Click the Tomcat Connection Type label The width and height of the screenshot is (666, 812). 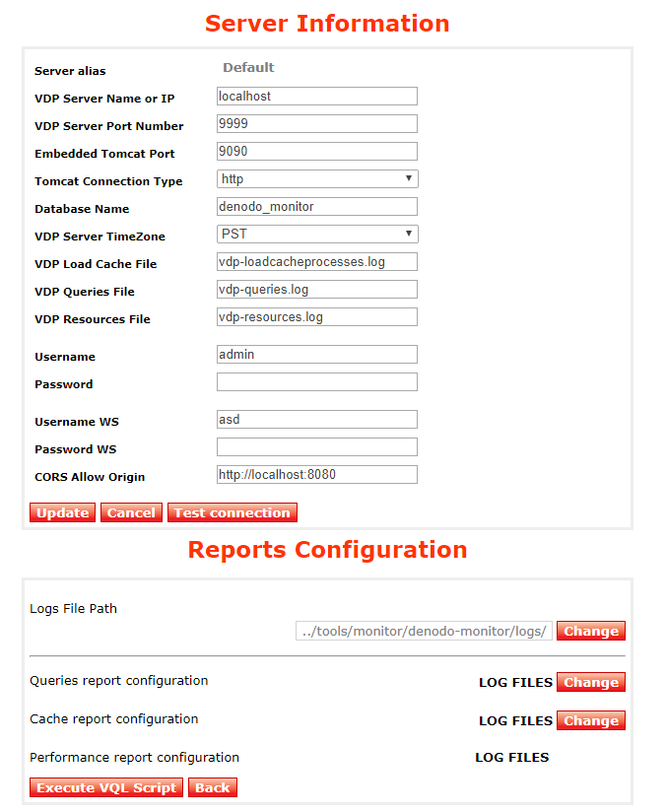108,181
